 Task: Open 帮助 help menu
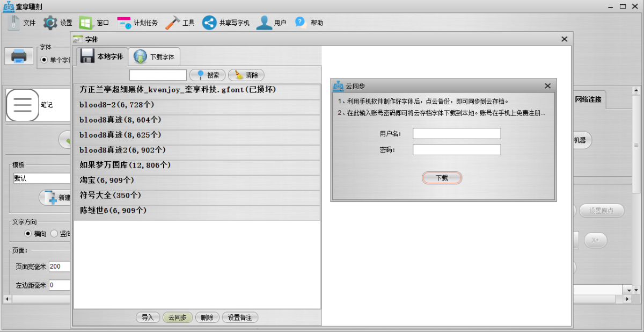(x=301, y=23)
